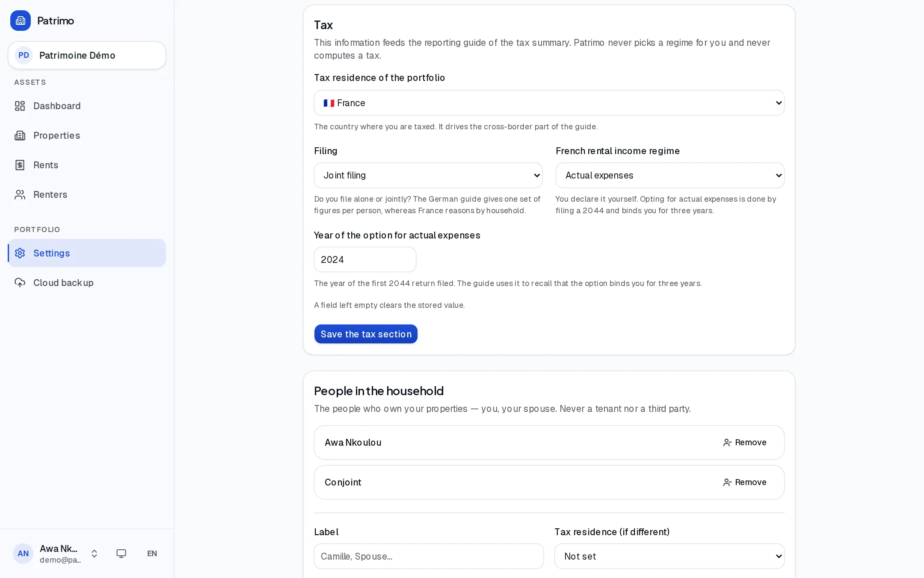Screen dimensions: 924x578
Task: Focus the actual expenses year field
Action: pyautogui.click(x=365, y=259)
